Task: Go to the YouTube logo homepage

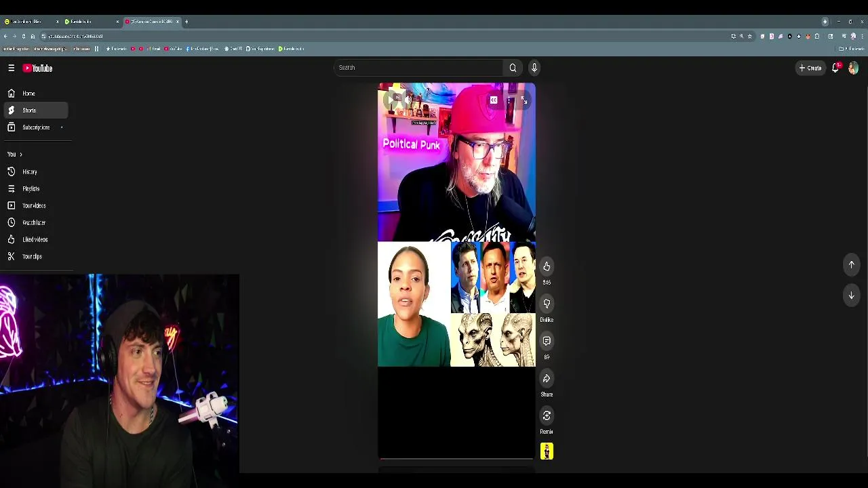Action: click(37, 68)
